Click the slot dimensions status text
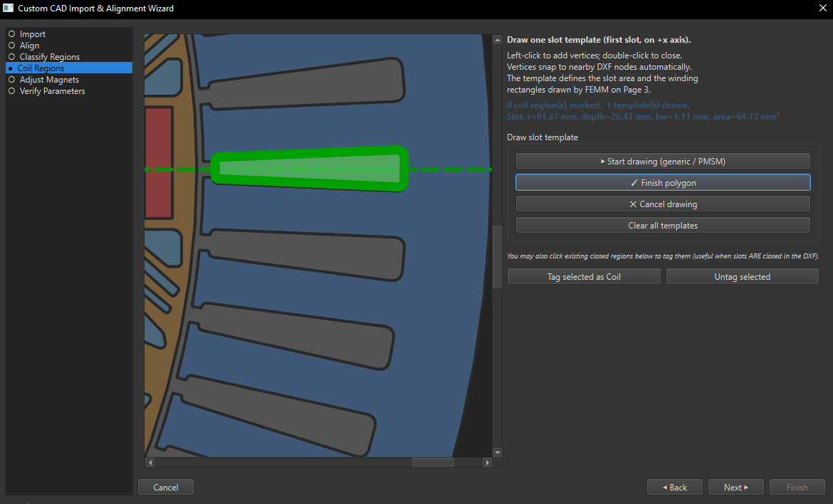 [x=643, y=116]
